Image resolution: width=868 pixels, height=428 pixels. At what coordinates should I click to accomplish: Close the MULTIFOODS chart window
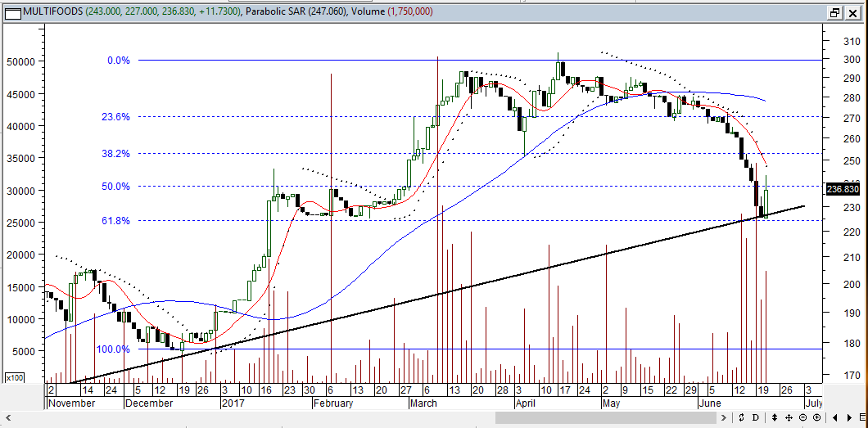(x=852, y=13)
